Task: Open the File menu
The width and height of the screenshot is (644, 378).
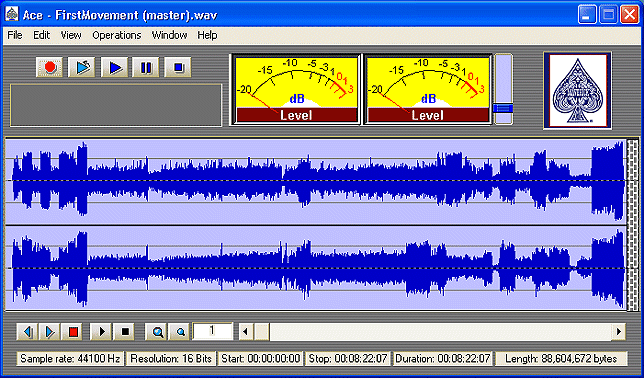Action: coord(15,35)
